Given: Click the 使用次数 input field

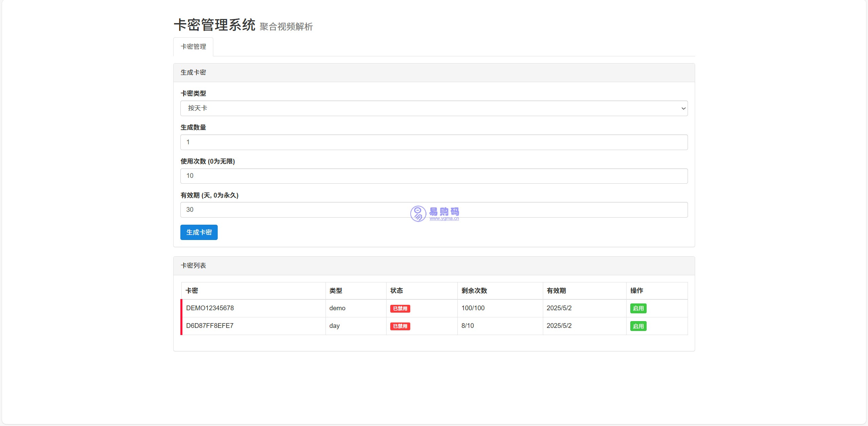Looking at the screenshot, I should coord(433,176).
